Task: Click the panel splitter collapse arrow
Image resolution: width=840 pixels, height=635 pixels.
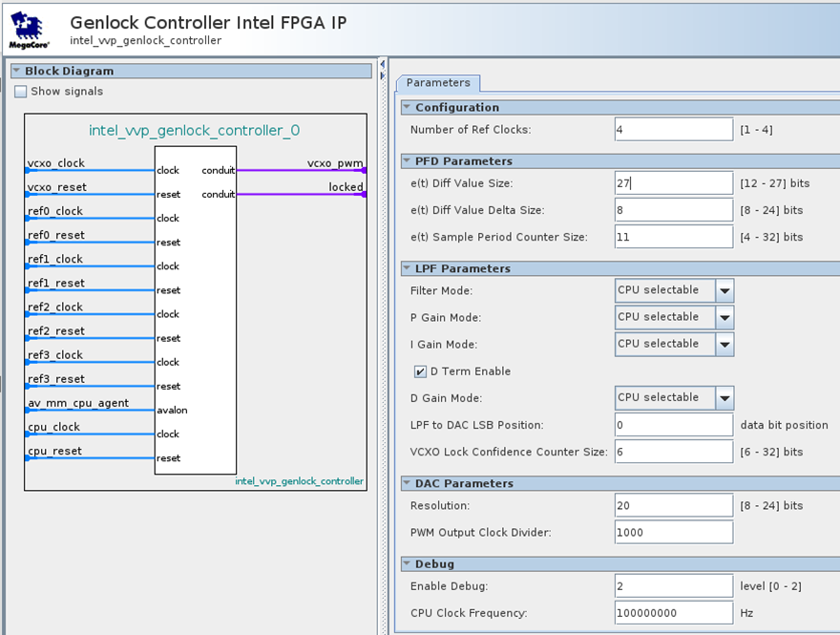Action: pos(383,64)
